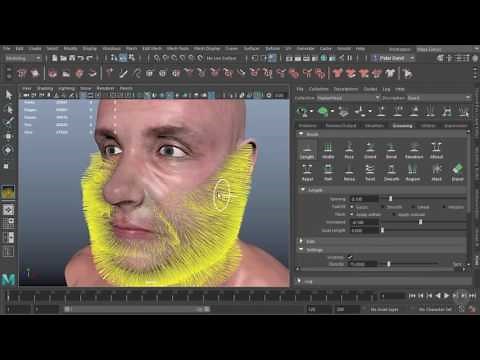This screenshot has height=360, width=480.
Task: Expand the Log section at panel bottom
Action: pyautogui.click(x=299, y=281)
